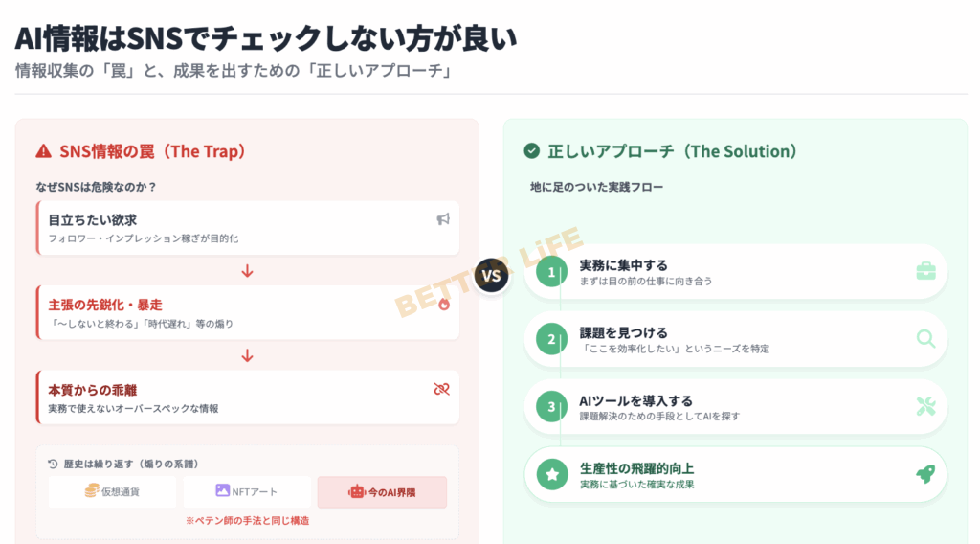The height and width of the screenshot is (544, 980).
Task: Click the step 2 green circle
Action: [551, 339]
